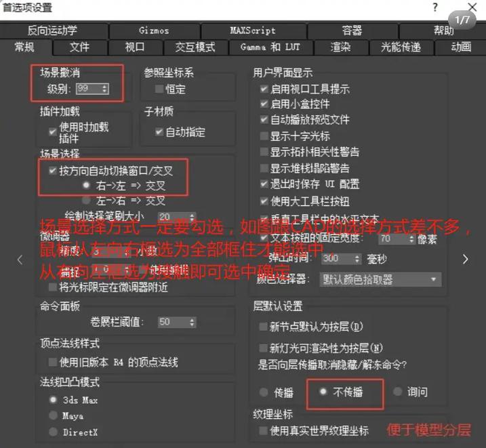Enable 显示堆栈塌陷警告 checkbox
Screen dimensions: 486x448
coord(264,168)
